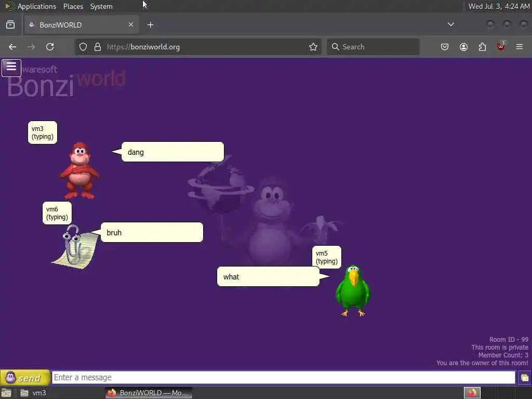Viewport: 532px width, 399px height.
Task: Open the Applications menu
Action: coord(37,6)
